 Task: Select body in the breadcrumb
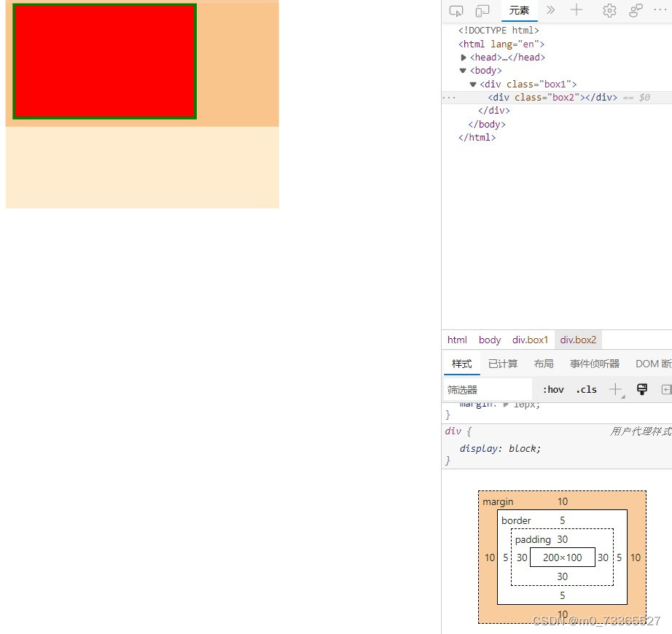pos(490,340)
